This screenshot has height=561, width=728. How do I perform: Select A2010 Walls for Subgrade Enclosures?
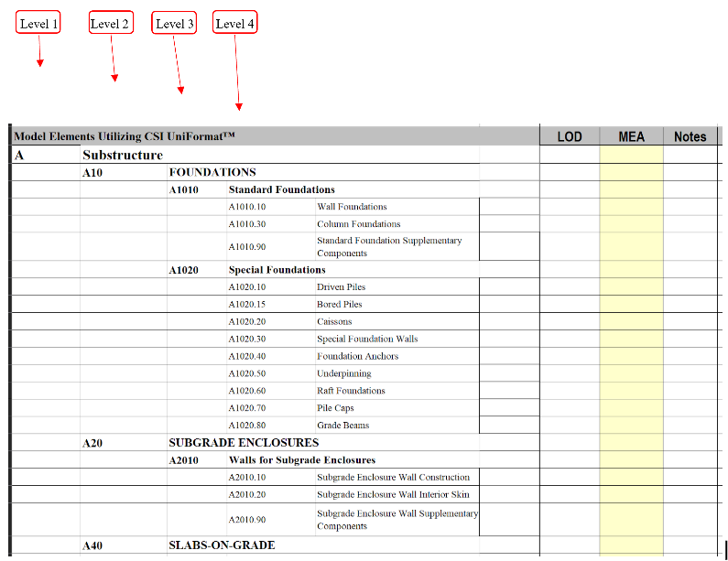pos(301,460)
